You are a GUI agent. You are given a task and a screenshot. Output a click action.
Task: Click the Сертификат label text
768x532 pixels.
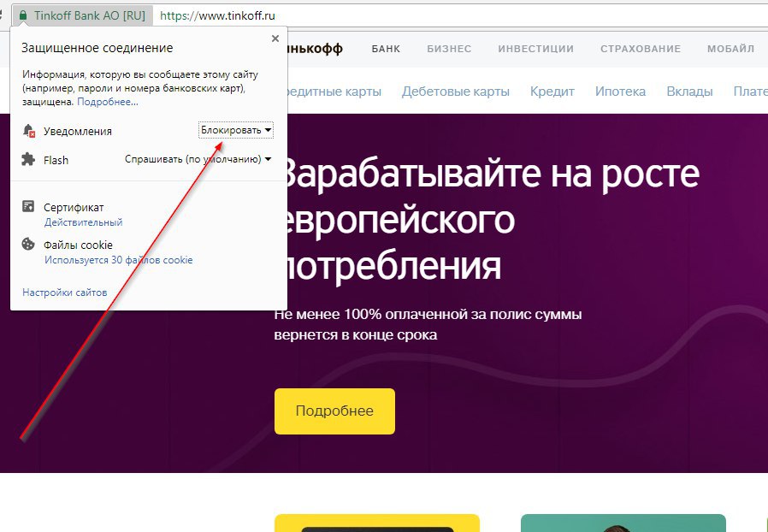tap(74, 208)
